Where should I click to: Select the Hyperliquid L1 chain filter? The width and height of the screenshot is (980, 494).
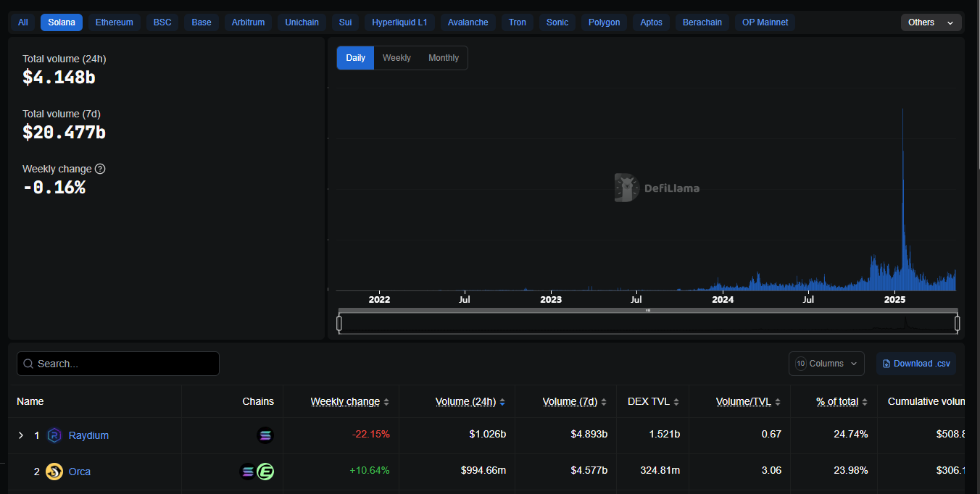(x=399, y=22)
